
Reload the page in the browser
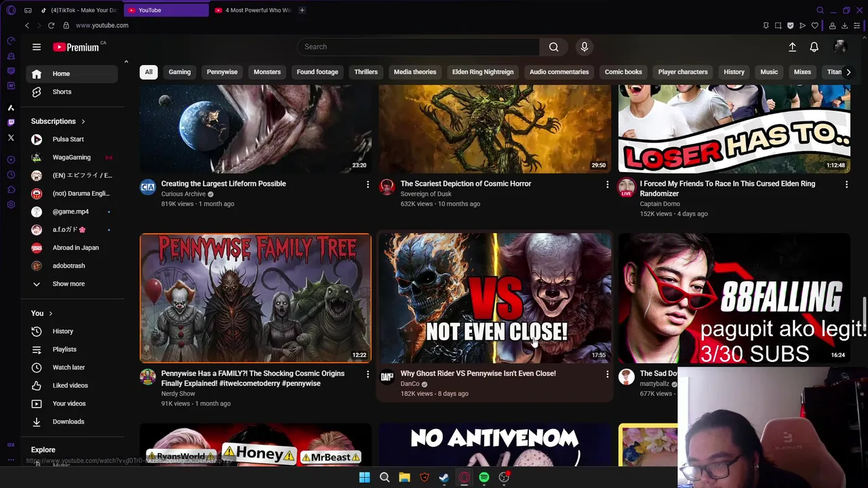(x=51, y=25)
